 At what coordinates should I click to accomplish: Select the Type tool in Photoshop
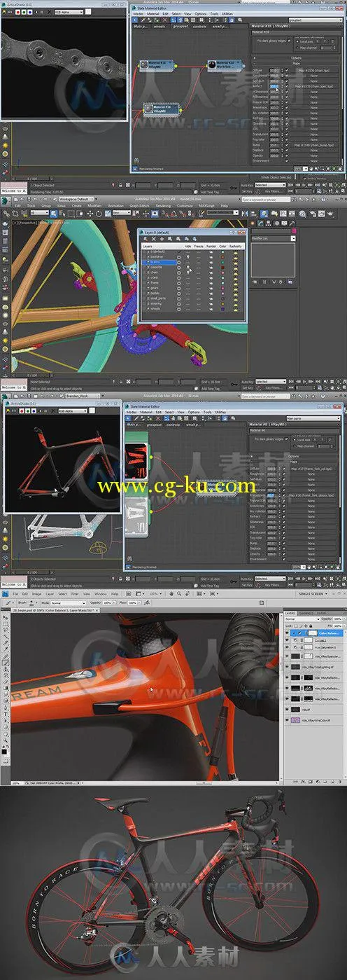6,715
